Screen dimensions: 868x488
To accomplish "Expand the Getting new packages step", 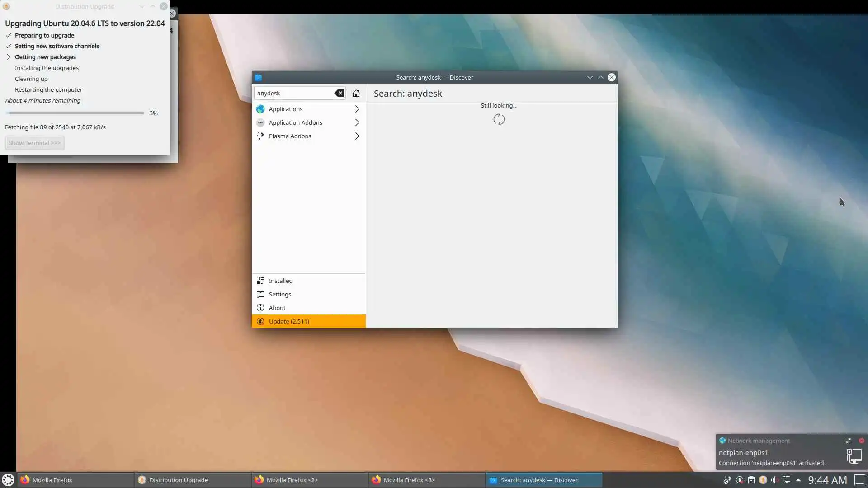I will click(x=9, y=57).
